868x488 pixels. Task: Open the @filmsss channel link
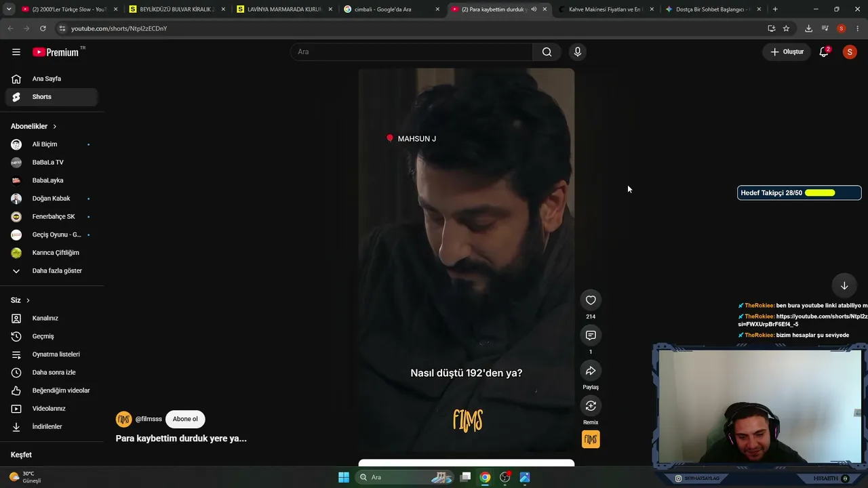[x=149, y=419]
